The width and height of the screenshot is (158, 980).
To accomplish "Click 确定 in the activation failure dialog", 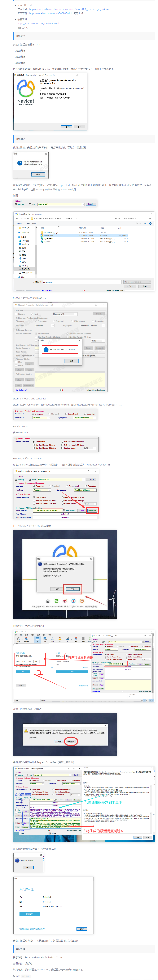I will click(59, 741).
